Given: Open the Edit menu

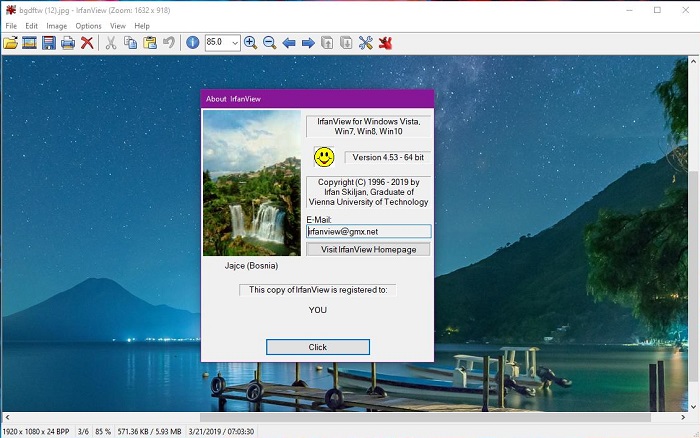Looking at the screenshot, I should (31, 26).
